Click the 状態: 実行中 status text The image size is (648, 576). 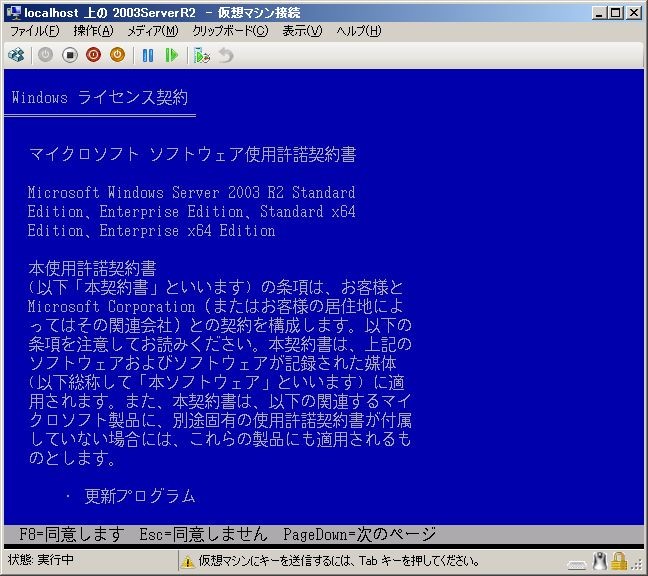click(x=40, y=559)
